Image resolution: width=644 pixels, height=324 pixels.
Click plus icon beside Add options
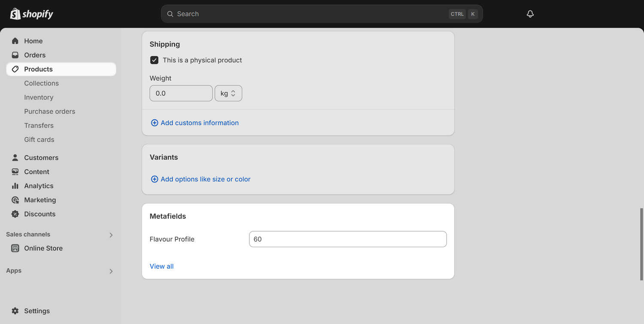[155, 179]
